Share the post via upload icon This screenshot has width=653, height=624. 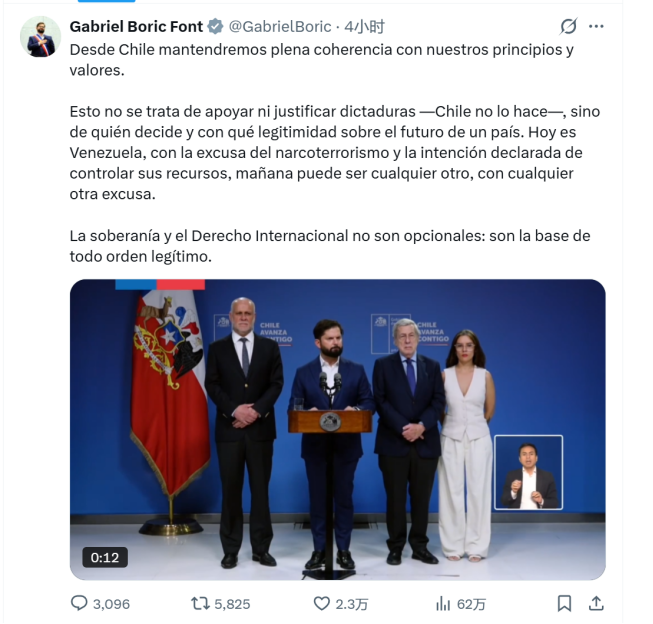click(596, 603)
